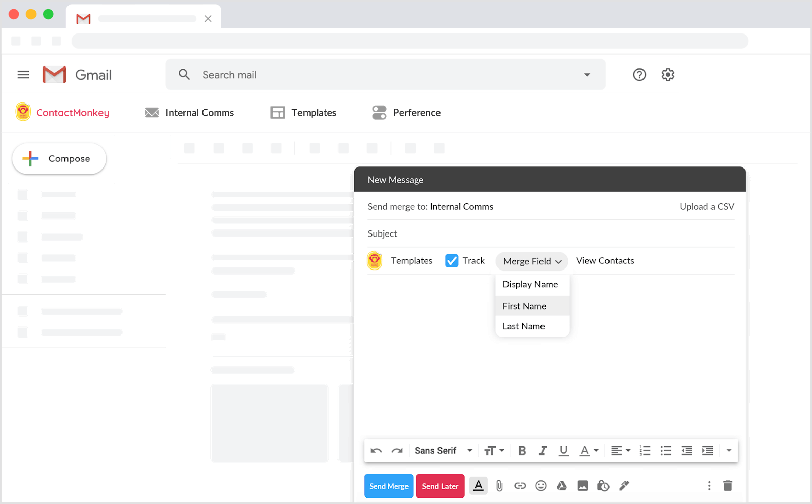Open the help question mark icon

tap(639, 75)
